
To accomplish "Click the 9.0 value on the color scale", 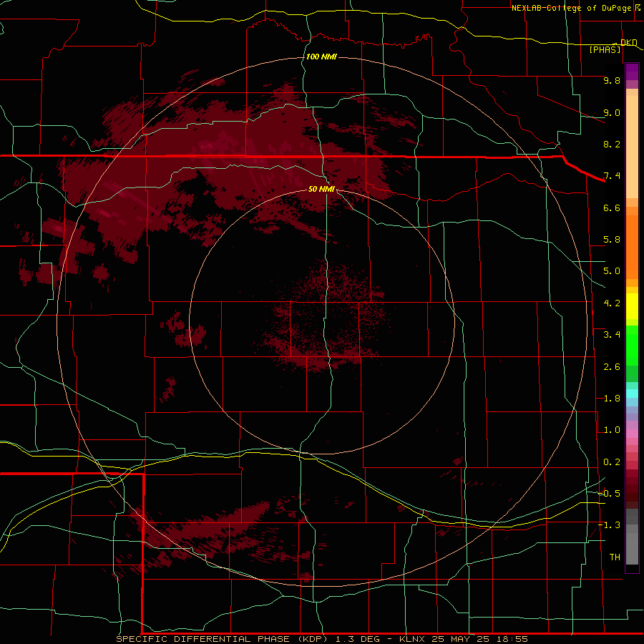I will [x=612, y=112].
